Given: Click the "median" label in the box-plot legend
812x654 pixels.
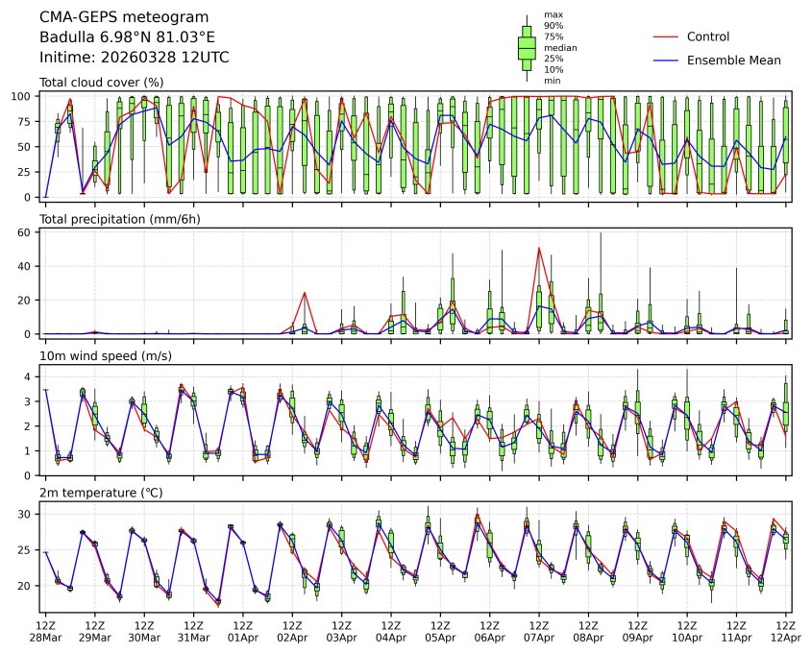Looking at the screenshot, I should pos(560,47).
